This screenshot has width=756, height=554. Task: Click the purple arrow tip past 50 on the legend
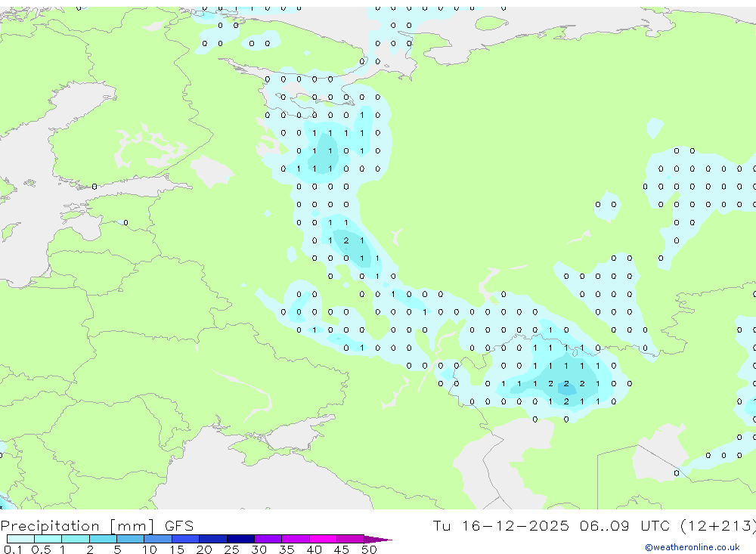378,539
